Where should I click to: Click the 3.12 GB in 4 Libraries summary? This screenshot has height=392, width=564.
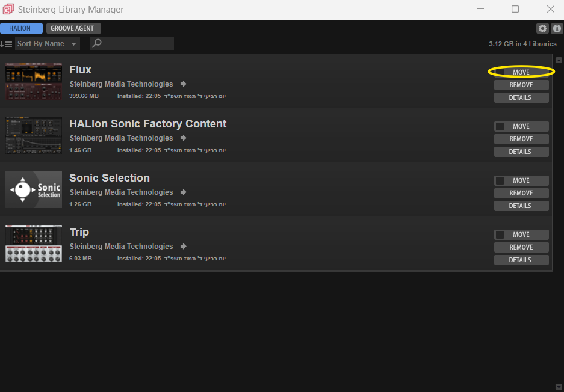click(522, 44)
